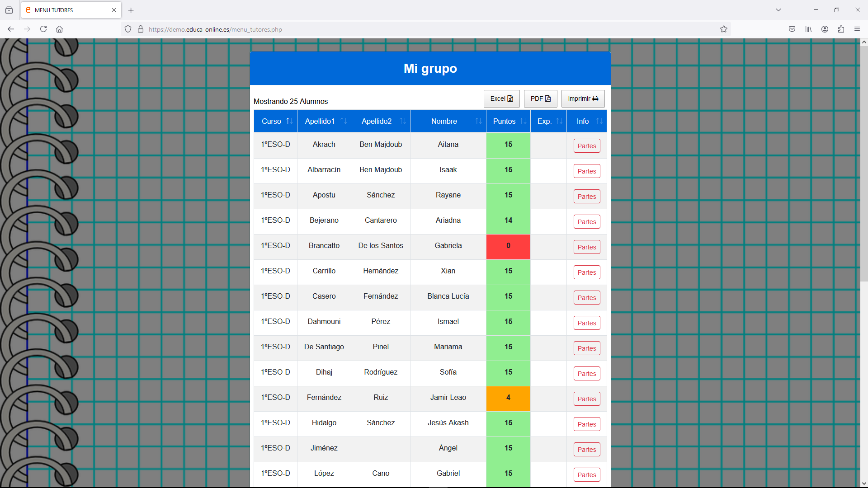Sort by Puntos column arrows
Screen dimensions: 868x488
tap(523, 121)
